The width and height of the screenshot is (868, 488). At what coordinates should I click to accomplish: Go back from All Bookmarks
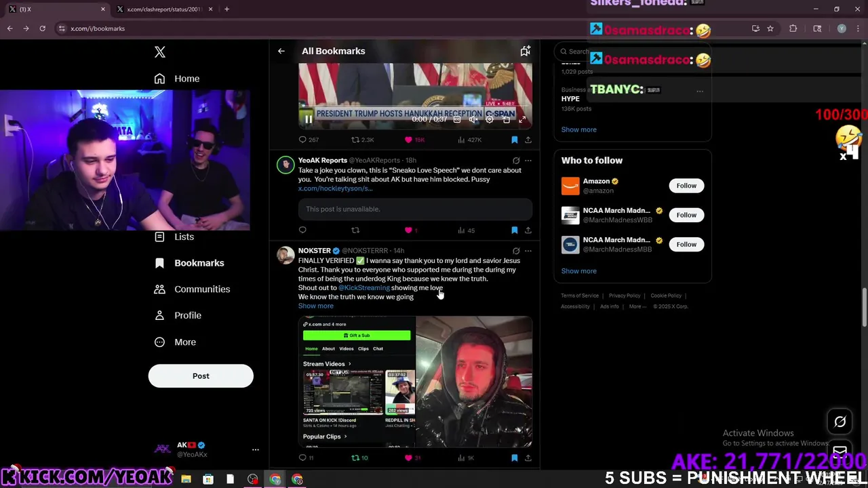pos(281,51)
